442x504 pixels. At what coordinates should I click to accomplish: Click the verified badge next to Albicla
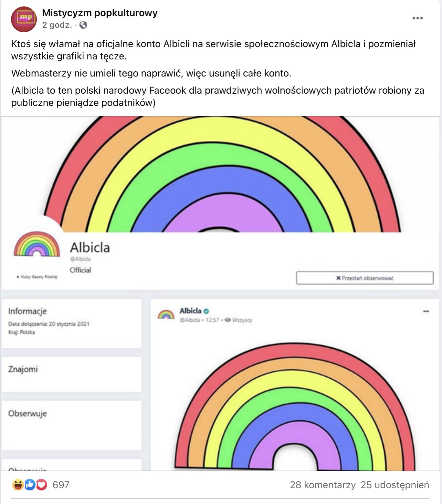pos(206,311)
